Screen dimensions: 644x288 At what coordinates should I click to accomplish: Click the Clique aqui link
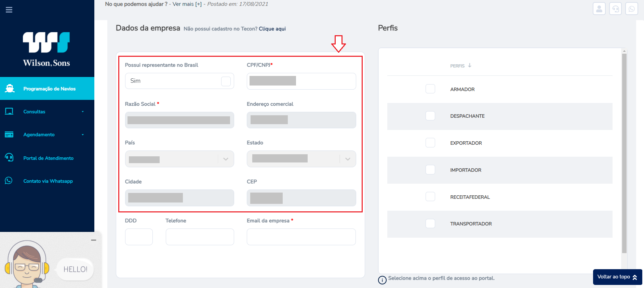point(272,29)
